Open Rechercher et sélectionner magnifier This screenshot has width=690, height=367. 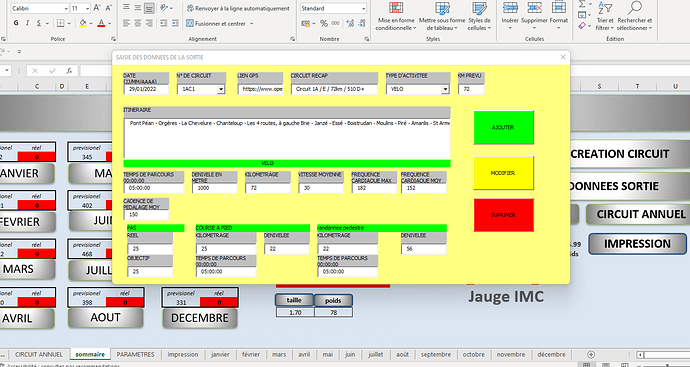(x=635, y=8)
